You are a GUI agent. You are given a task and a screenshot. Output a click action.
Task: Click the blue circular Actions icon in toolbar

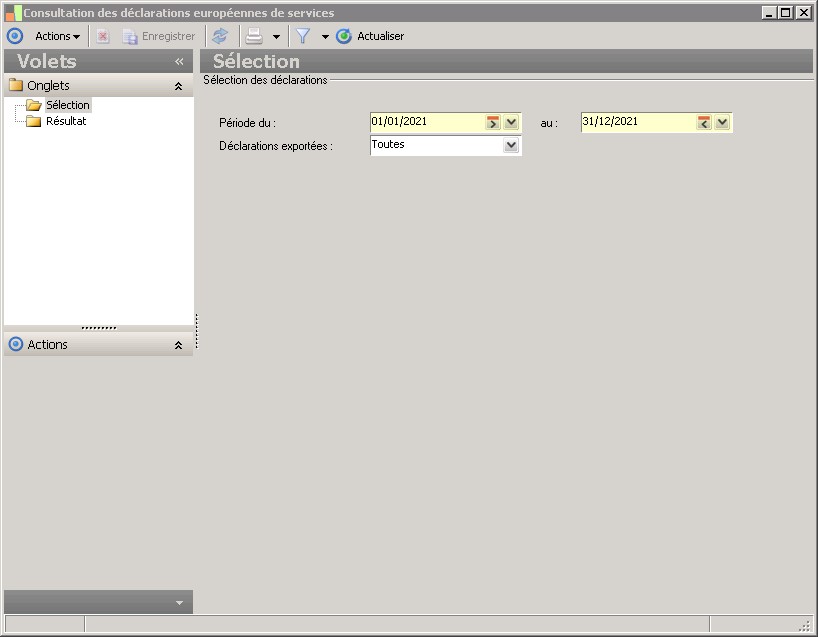(x=15, y=36)
